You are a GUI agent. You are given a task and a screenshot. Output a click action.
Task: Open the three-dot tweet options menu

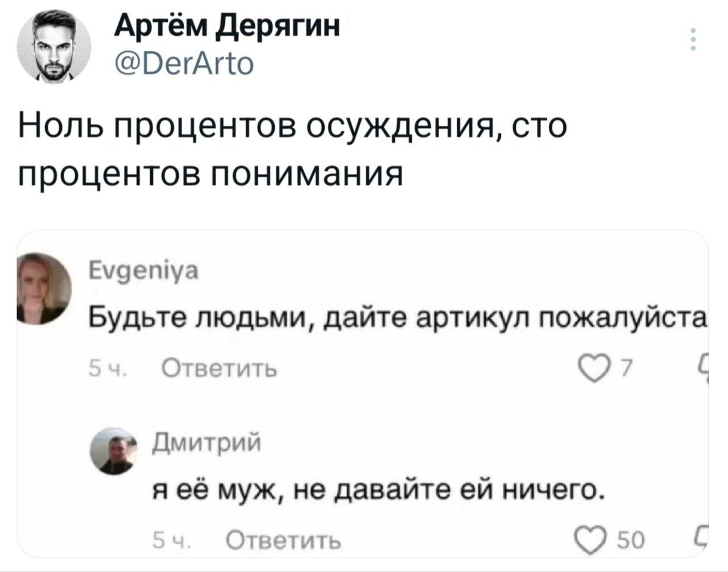[692, 40]
